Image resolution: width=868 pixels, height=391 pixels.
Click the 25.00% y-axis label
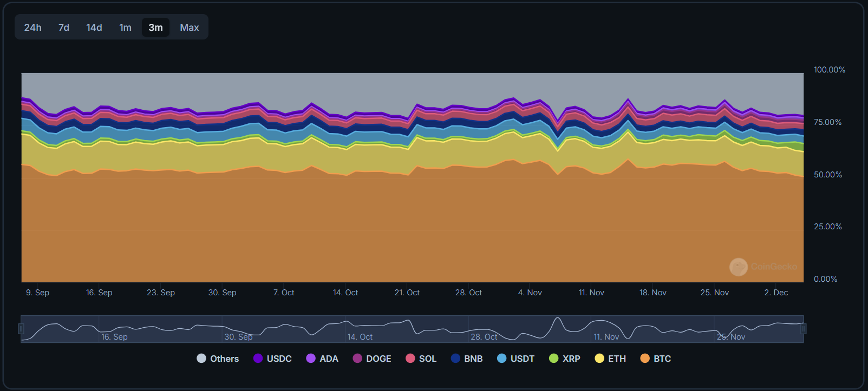tap(828, 227)
